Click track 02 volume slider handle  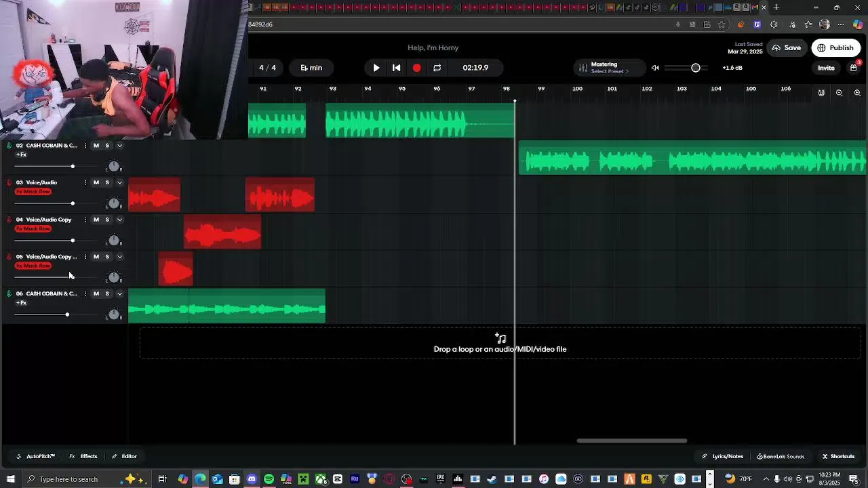(73, 166)
